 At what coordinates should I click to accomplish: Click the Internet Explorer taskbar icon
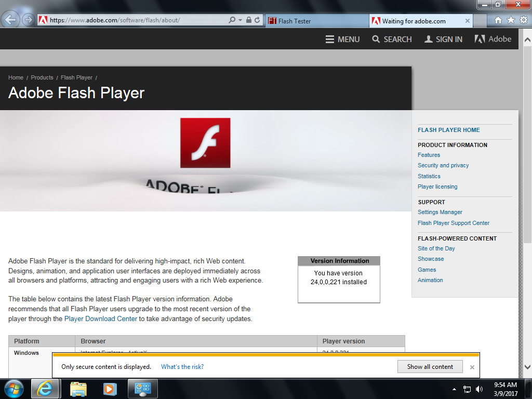point(45,389)
